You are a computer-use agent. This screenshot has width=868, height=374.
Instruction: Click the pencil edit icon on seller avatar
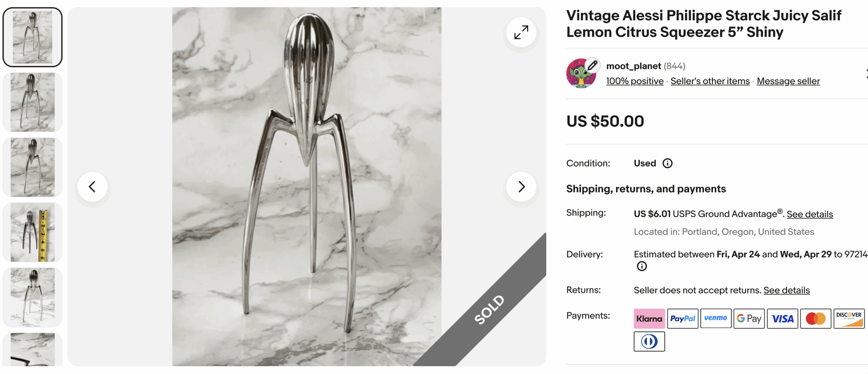pyautogui.click(x=592, y=65)
